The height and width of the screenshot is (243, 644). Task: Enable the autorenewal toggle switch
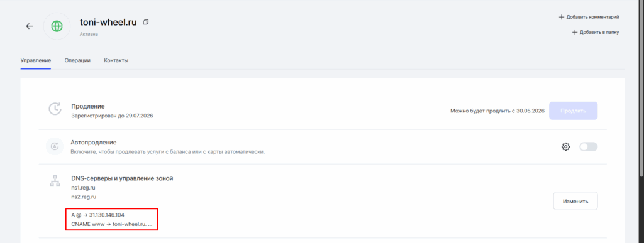pos(588,147)
